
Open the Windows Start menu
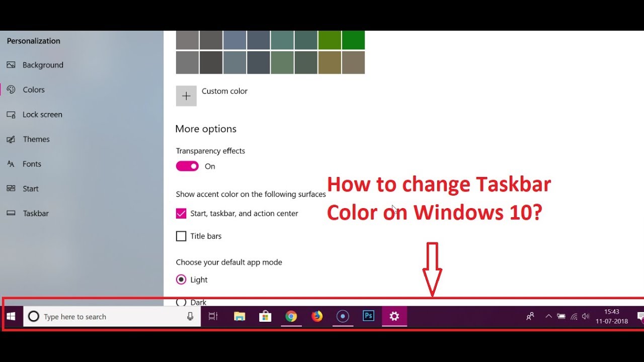[11, 317]
